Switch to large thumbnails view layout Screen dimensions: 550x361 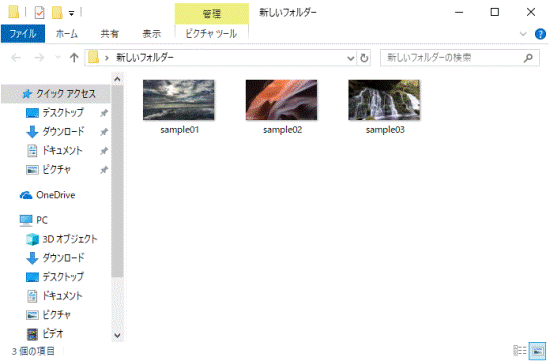[x=537, y=350]
